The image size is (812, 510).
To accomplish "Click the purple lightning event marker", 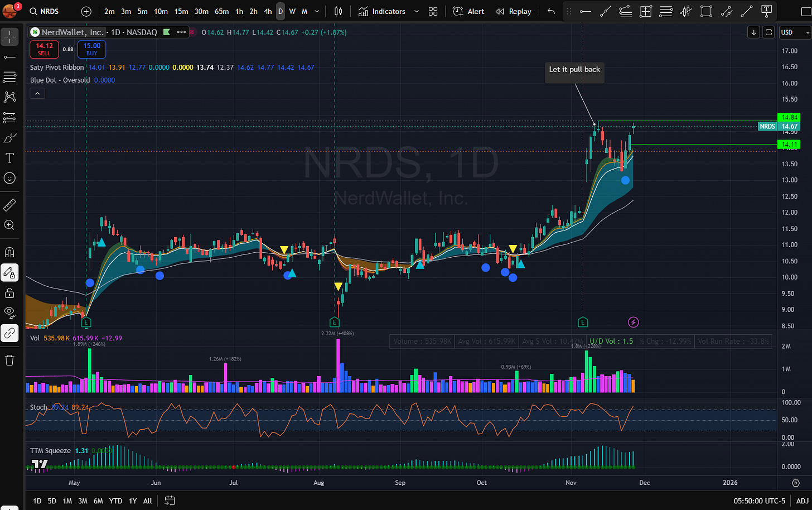I will [633, 322].
